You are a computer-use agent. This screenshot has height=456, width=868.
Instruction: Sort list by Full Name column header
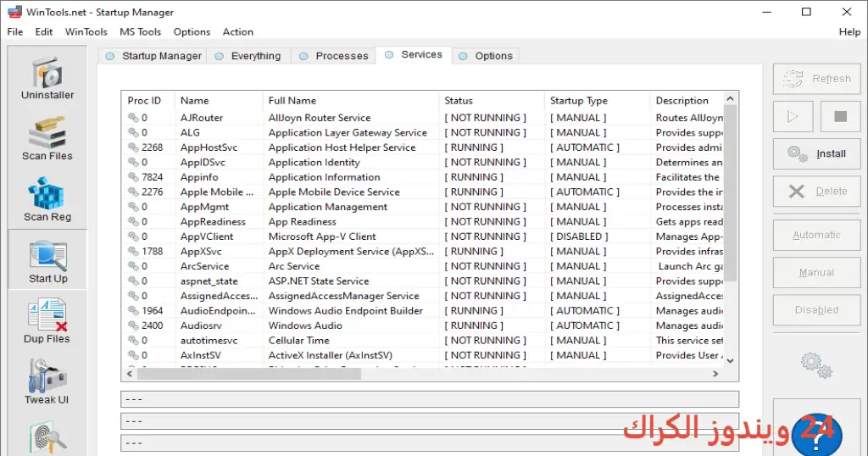(351, 101)
